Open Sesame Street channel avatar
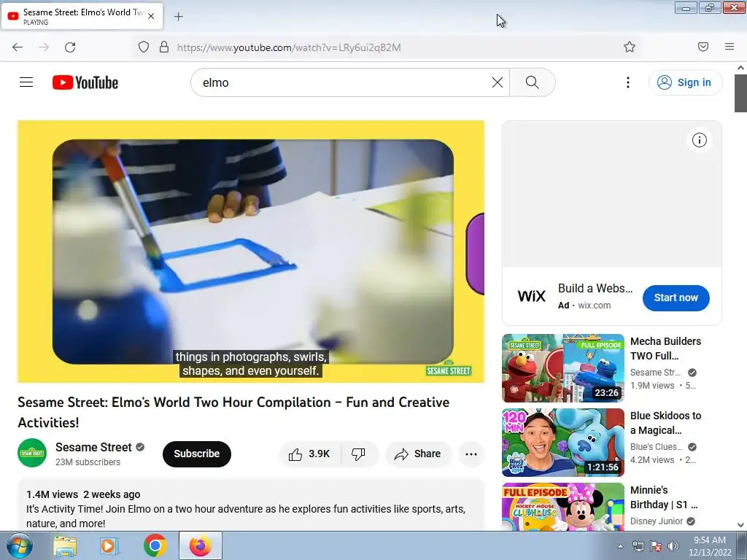 click(x=32, y=453)
